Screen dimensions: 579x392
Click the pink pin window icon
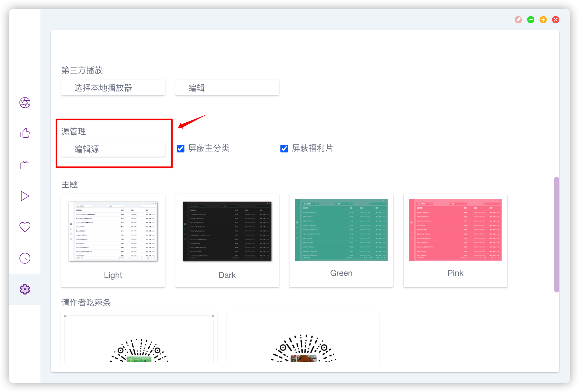518,20
